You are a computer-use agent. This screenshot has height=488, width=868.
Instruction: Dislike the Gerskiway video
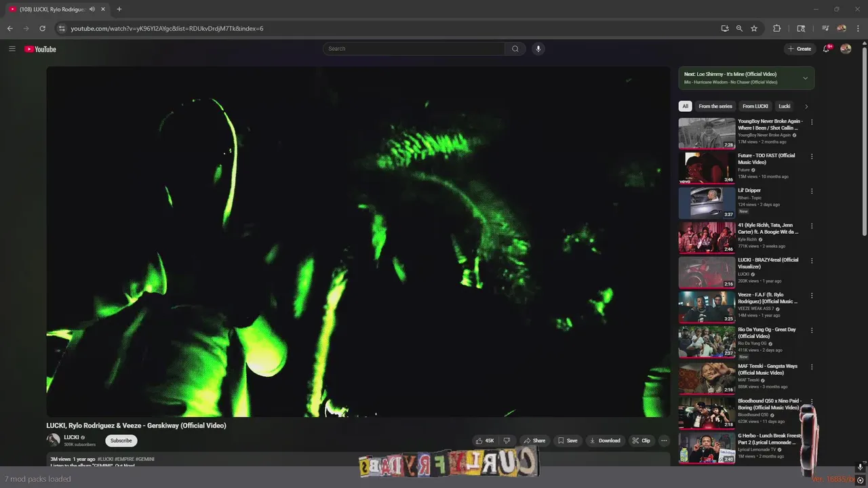point(507,441)
